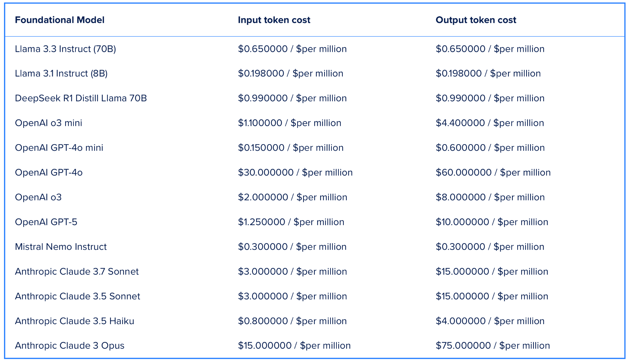Click the Input token cost header

coord(274,20)
